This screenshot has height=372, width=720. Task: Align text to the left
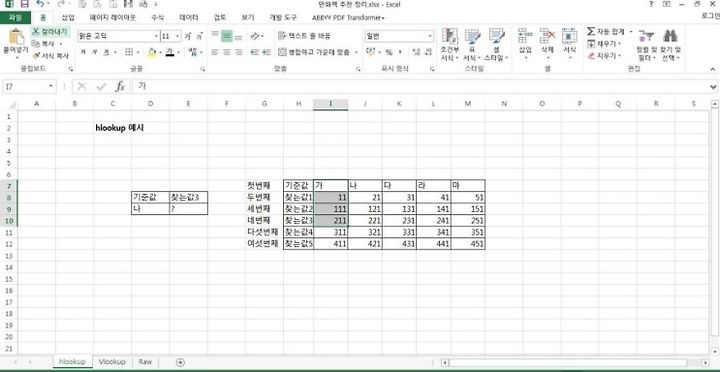pyautogui.click(x=215, y=52)
